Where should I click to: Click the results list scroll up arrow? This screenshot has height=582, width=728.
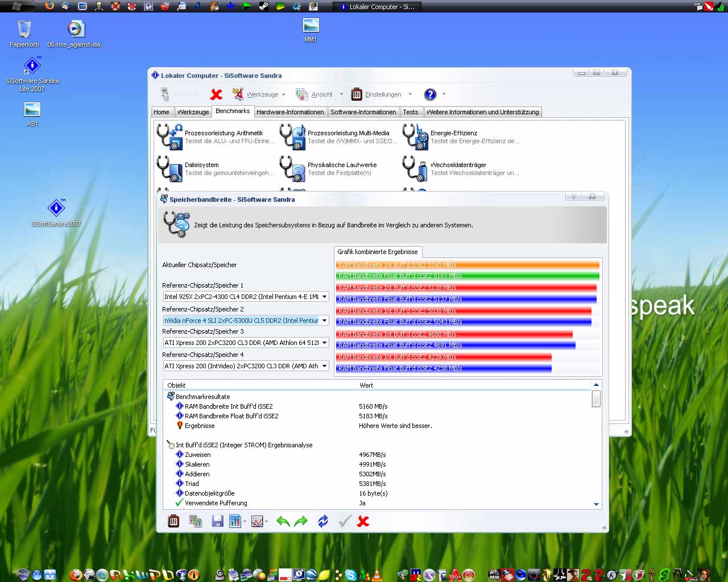[x=596, y=385]
